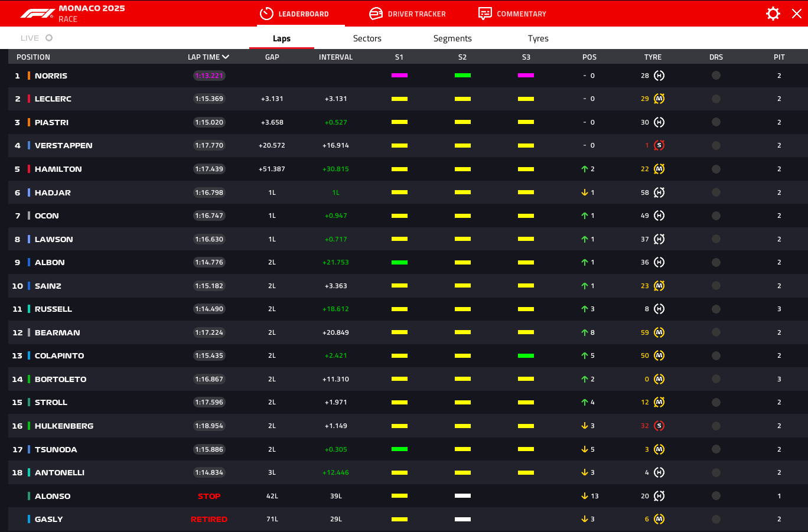Click Hulkenberg soft tyre icon
The width and height of the screenshot is (808, 532).
659,426
